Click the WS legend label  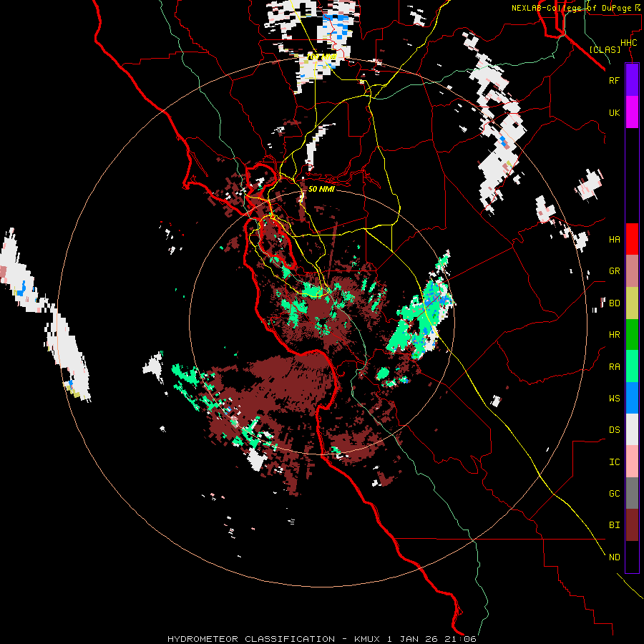pos(614,399)
